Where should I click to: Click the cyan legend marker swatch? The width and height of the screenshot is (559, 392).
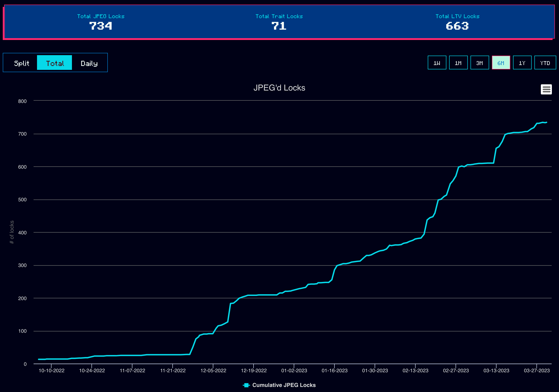(x=246, y=385)
